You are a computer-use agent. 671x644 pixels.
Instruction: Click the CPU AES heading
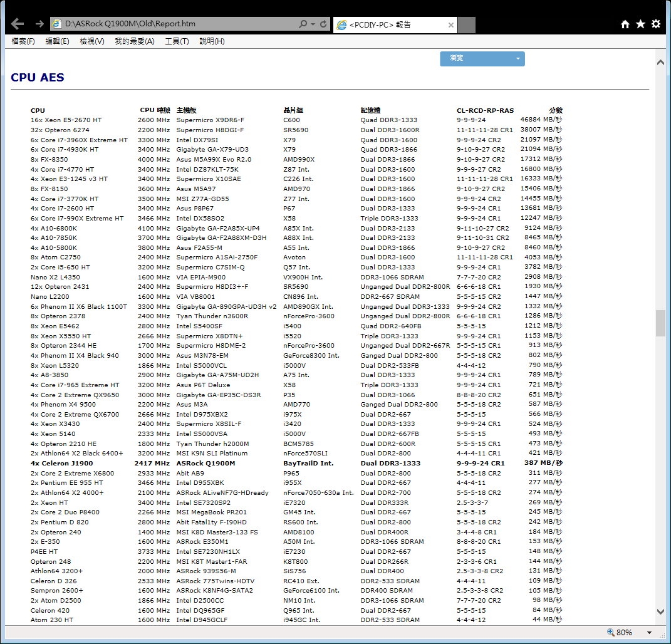tap(37, 78)
